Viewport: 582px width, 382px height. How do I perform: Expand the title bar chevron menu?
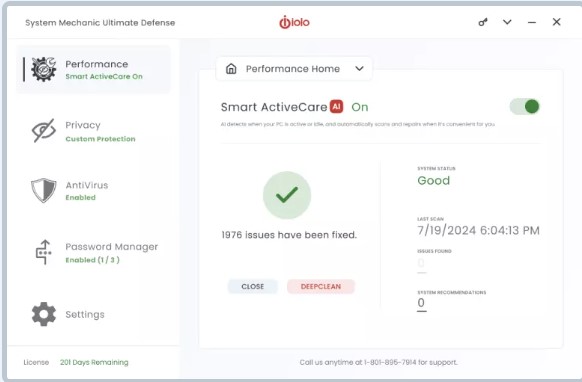[507, 22]
